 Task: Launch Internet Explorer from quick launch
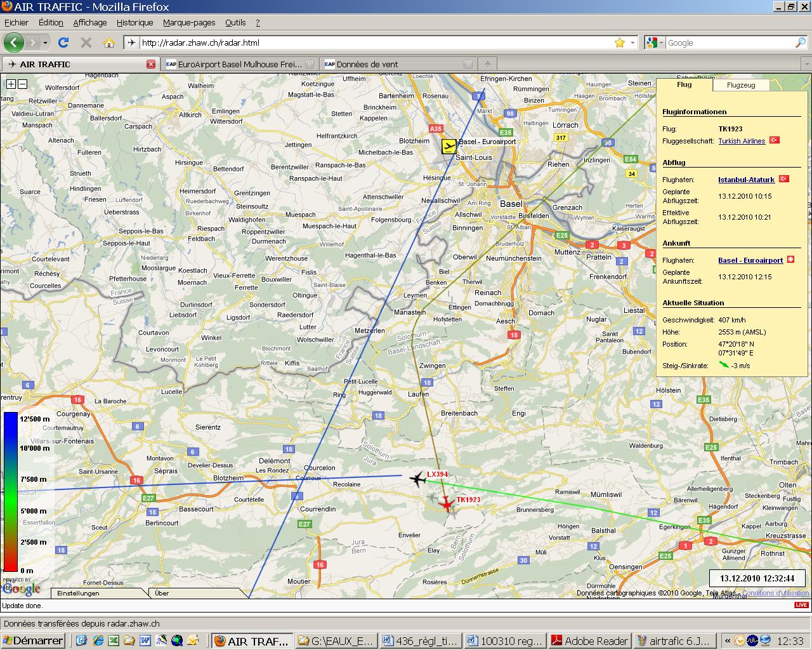click(x=98, y=640)
